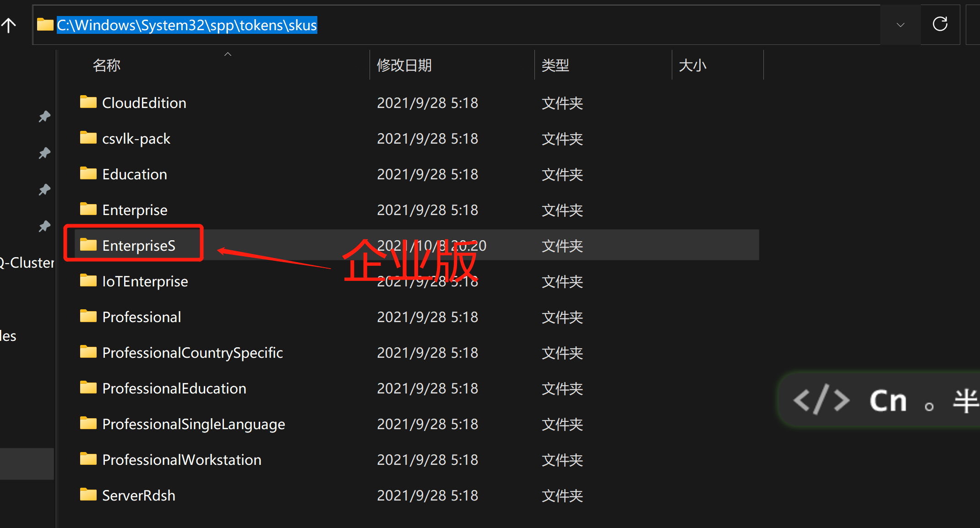The image size is (980, 528).
Task: Toggle the Cn language mode on IME bar
Action: coord(888,401)
